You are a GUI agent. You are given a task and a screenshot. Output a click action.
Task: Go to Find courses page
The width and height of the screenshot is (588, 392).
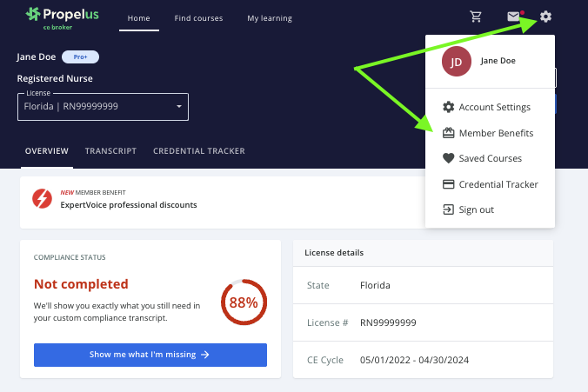coord(197,18)
